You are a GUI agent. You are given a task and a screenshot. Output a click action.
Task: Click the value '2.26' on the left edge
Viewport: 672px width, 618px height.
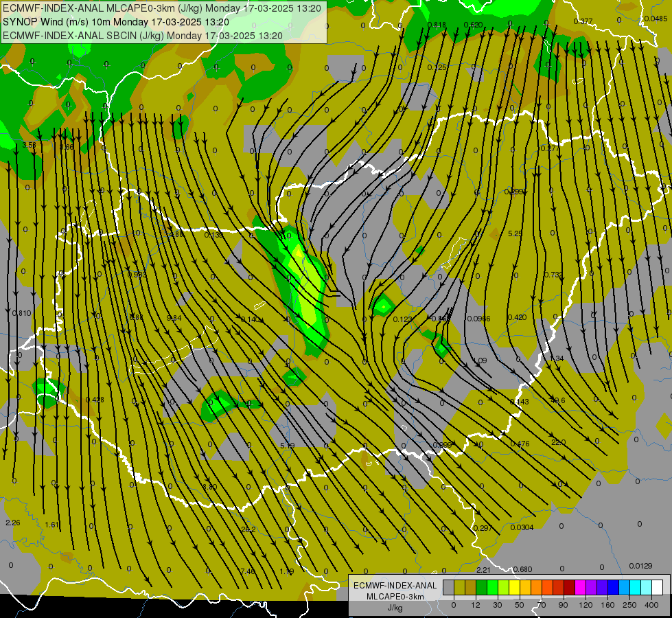point(13,523)
